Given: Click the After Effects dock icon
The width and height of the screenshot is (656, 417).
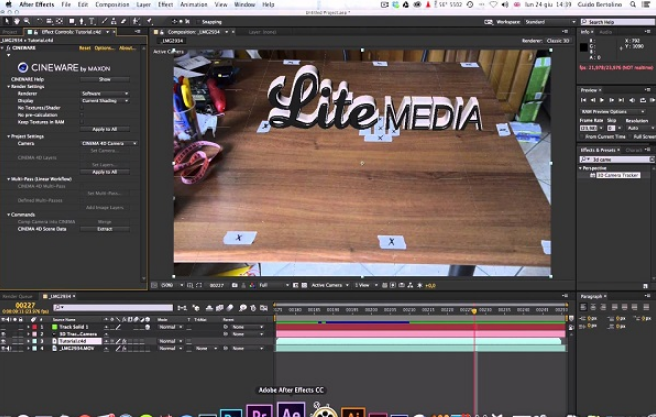Looking at the screenshot, I should point(291,410).
